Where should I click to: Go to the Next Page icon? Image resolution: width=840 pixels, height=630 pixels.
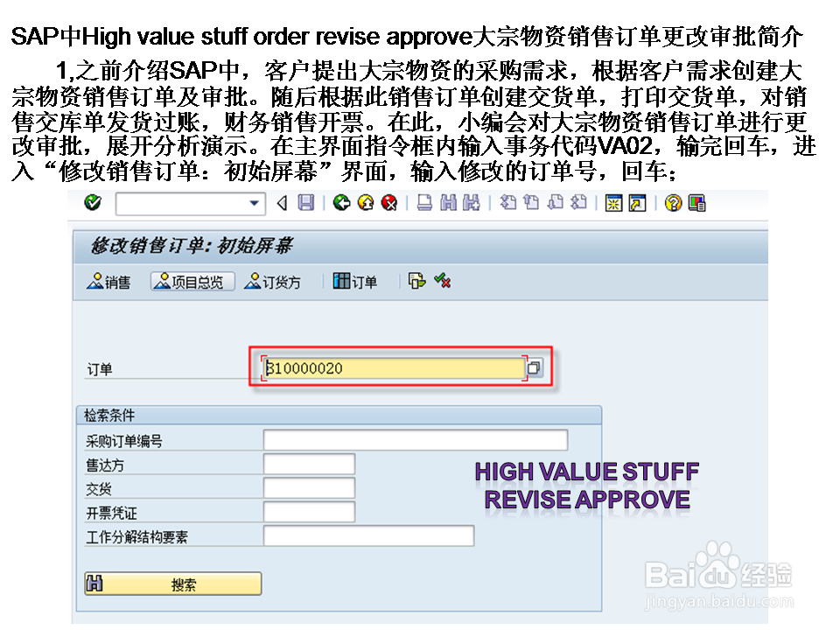pyautogui.click(x=556, y=202)
